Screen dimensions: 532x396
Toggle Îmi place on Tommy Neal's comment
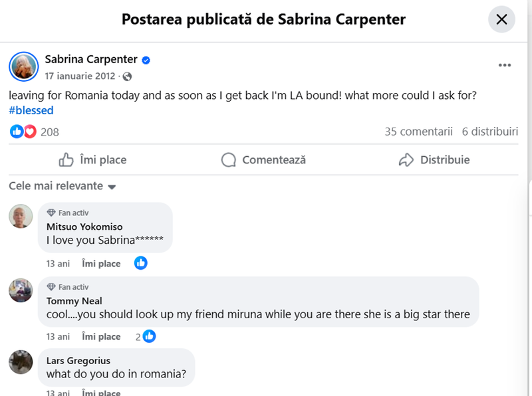(101, 337)
